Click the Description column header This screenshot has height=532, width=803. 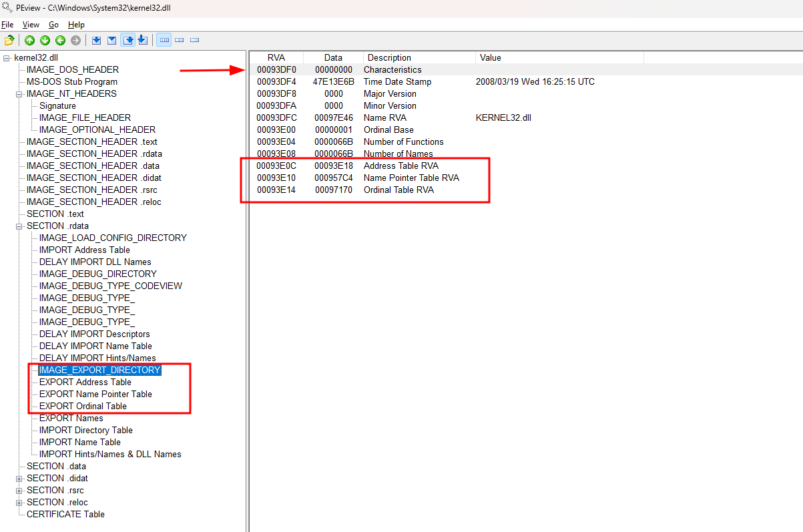pyautogui.click(x=389, y=58)
